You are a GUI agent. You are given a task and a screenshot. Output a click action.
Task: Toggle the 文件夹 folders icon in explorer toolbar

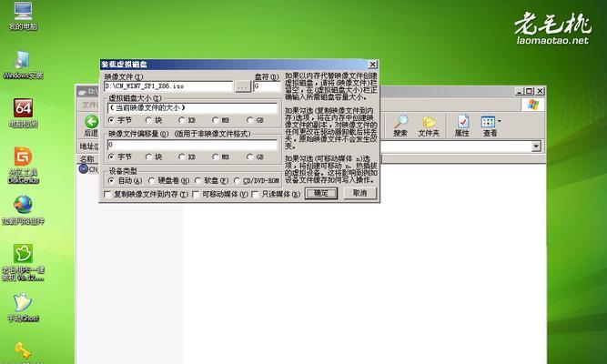click(429, 122)
